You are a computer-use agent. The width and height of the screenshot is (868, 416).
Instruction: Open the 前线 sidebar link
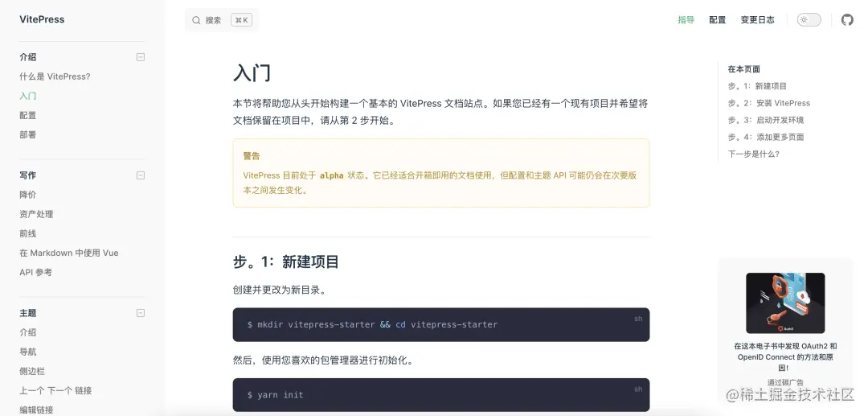(27, 233)
